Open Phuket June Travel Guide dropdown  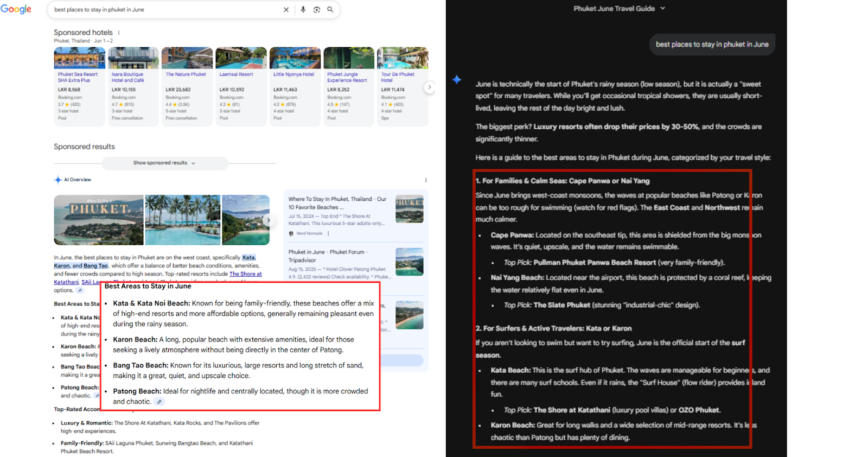[619, 9]
